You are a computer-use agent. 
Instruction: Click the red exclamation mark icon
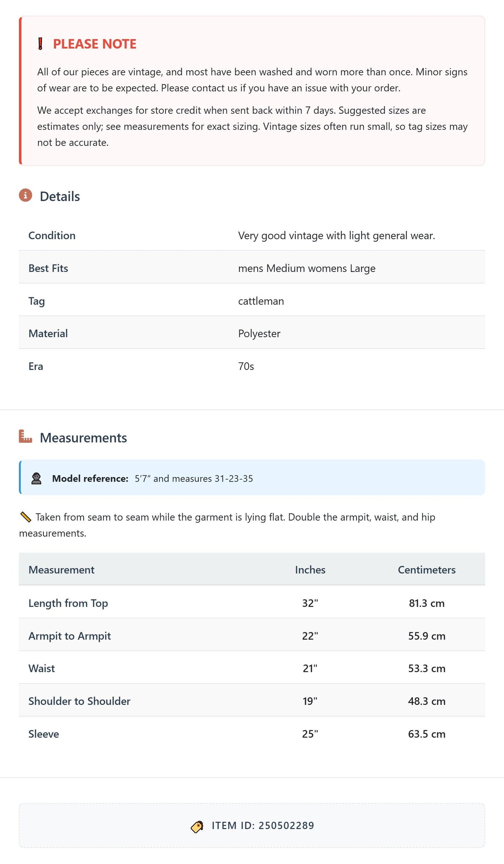pyautogui.click(x=40, y=44)
